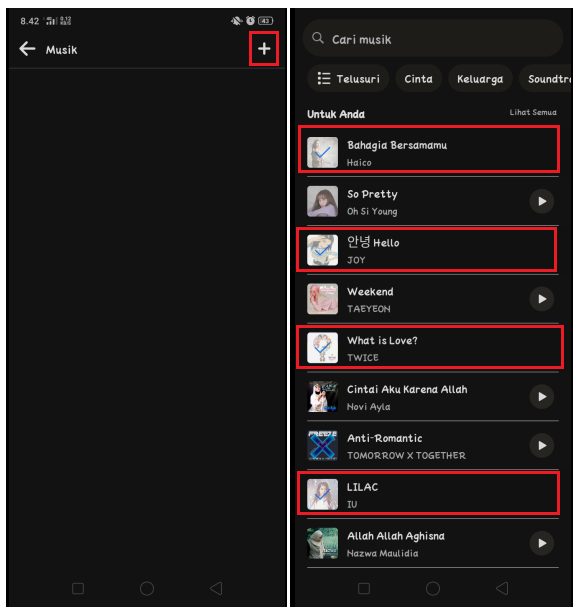Tap the alarm clock status icon
Screen dimensions: 580x612
click(250, 20)
